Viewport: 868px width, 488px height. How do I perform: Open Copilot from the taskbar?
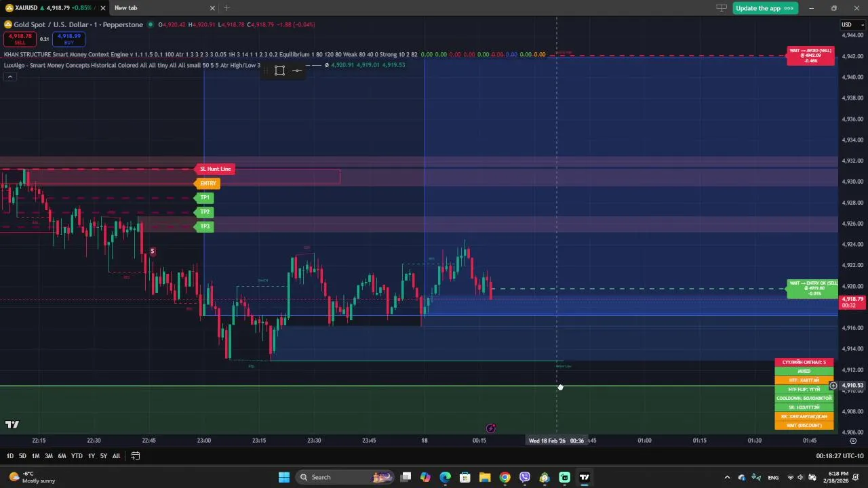click(425, 477)
